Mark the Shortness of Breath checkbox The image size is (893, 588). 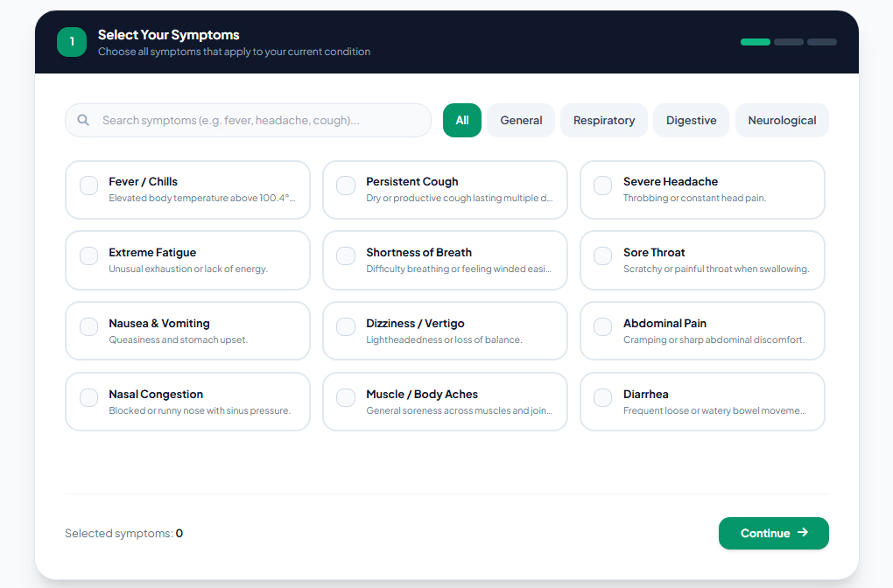tap(346, 256)
